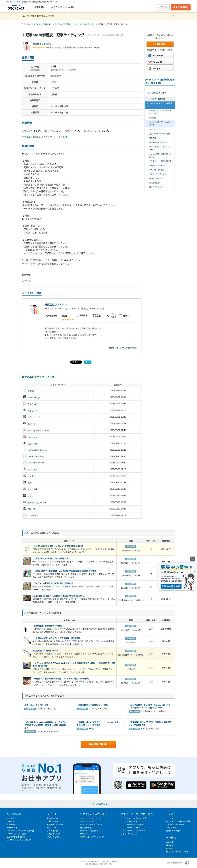
Task: Open 【未経験OK】AIで文章ビュー ChatGPTを使ったカンタンライティング体験 card
Action: tap(98, 724)
